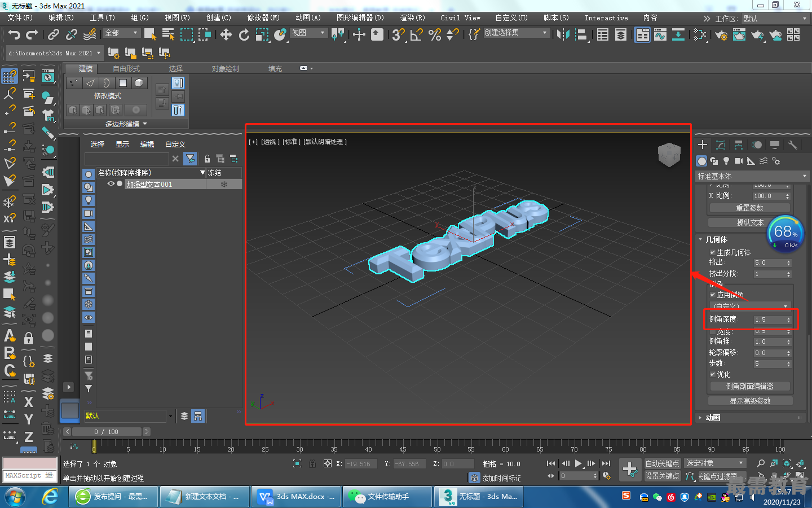Click the 添加时间标记 status bar label
This screenshot has width=812, height=508.
coord(501,478)
